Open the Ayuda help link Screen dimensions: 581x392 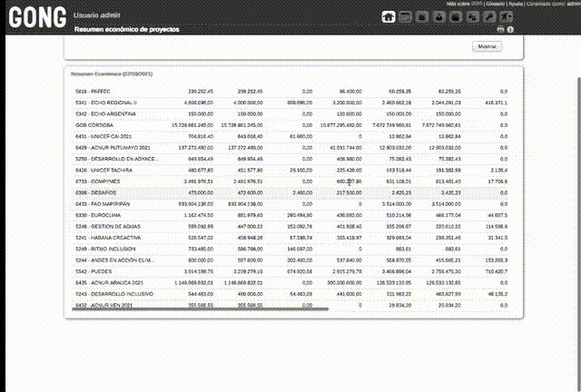(x=517, y=4)
